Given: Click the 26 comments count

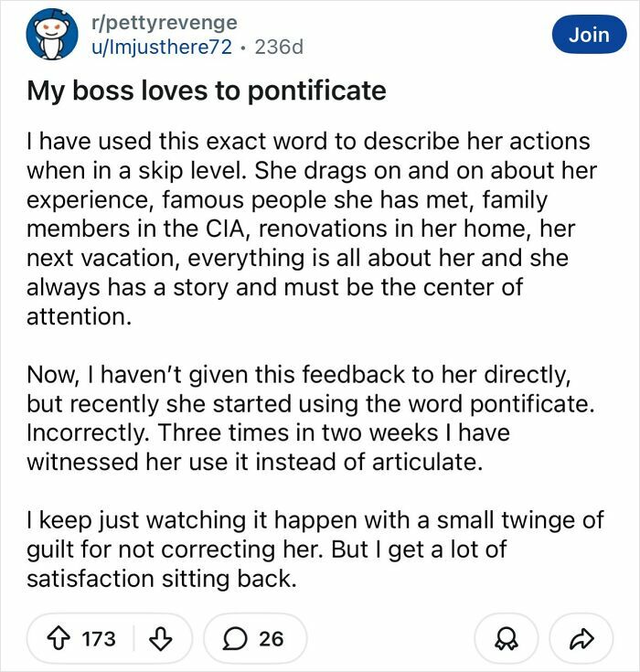Looking at the screenshot, I should coord(272,637).
